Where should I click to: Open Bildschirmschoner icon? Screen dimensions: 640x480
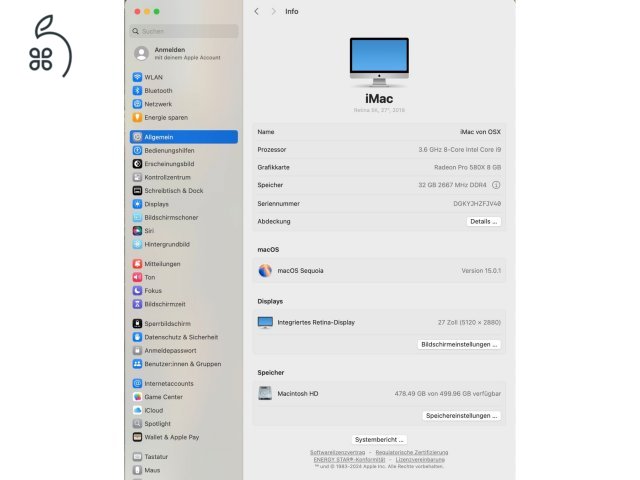(138, 218)
